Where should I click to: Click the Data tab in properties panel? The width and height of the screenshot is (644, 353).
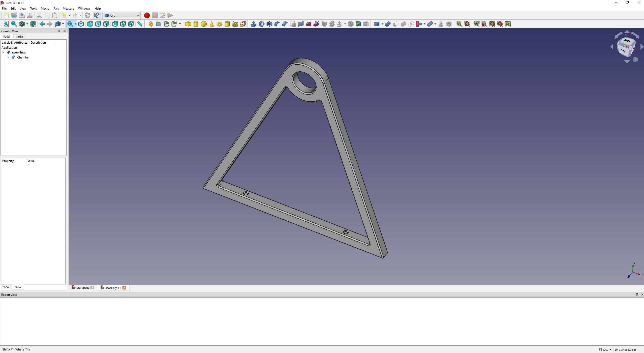(17, 287)
